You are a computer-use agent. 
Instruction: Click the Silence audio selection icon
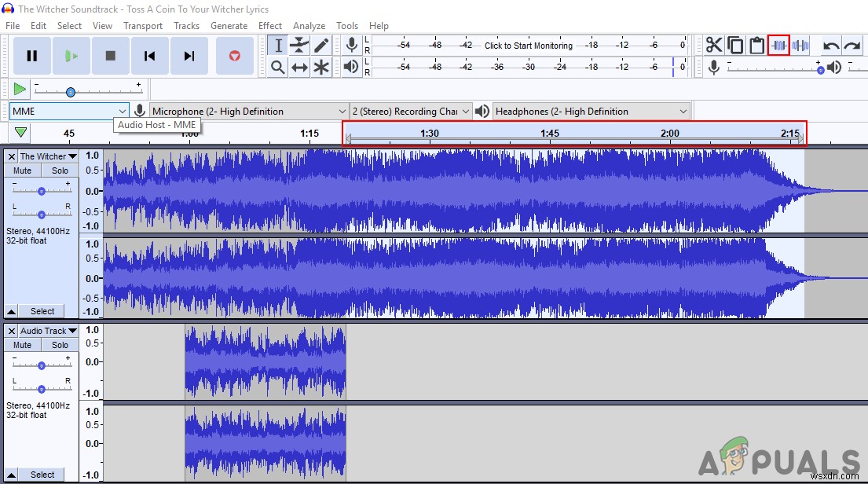pos(800,46)
